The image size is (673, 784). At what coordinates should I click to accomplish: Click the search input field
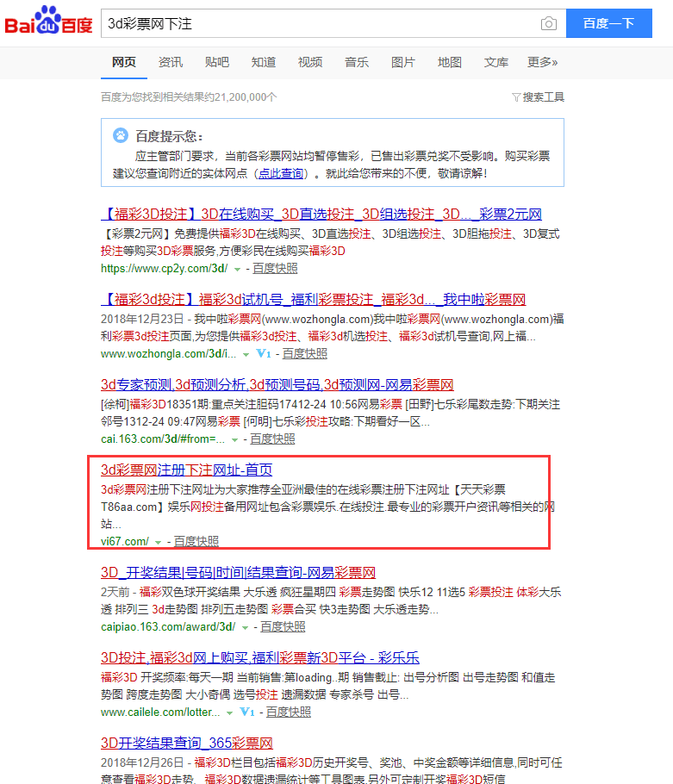click(319, 24)
